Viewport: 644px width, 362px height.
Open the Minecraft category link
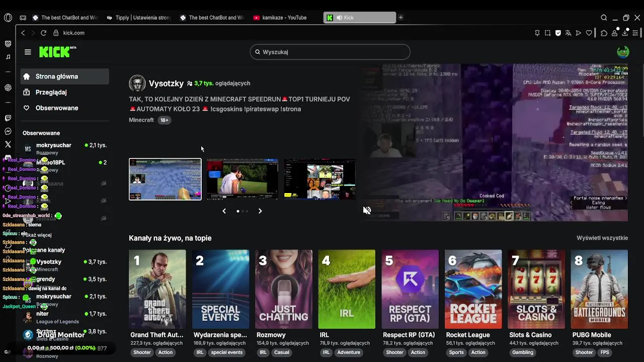pyautogui.click(x=141, y=120)
